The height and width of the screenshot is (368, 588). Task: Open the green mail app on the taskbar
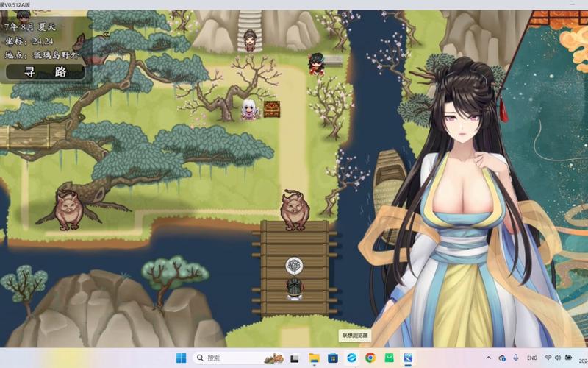click(x=390, y=358)
